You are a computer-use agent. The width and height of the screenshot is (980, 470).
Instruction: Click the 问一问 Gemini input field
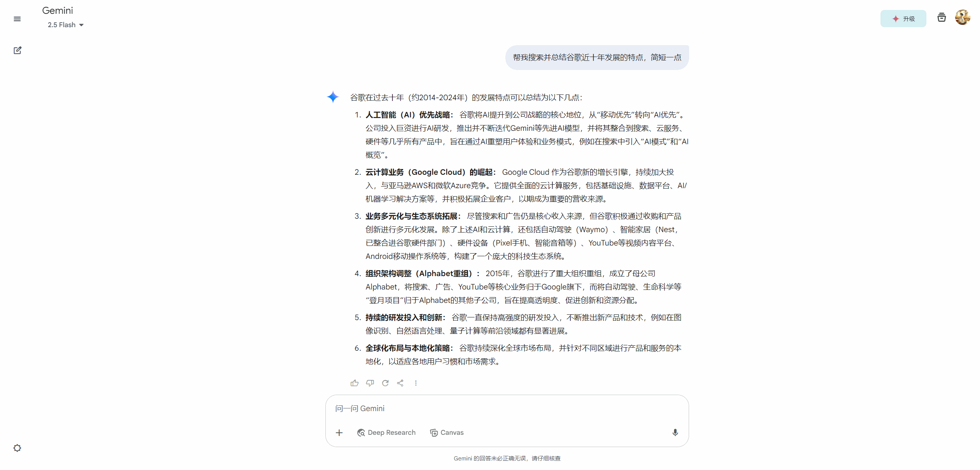click(507, 408)
